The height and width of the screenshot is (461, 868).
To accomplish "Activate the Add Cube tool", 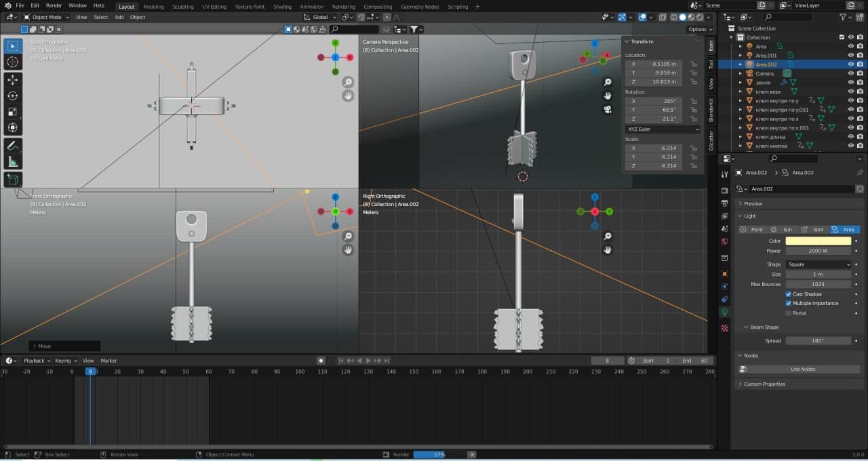I will (x=12, y=179).
